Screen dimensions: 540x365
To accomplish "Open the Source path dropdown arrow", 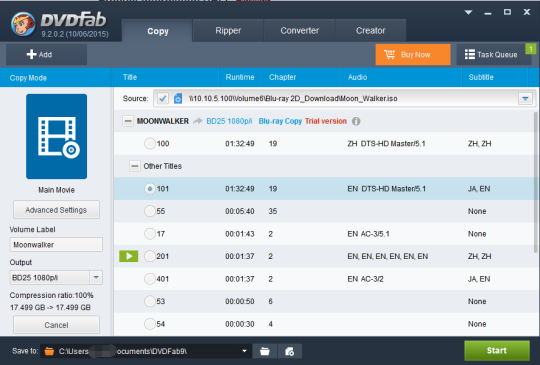I will (525, 99).
